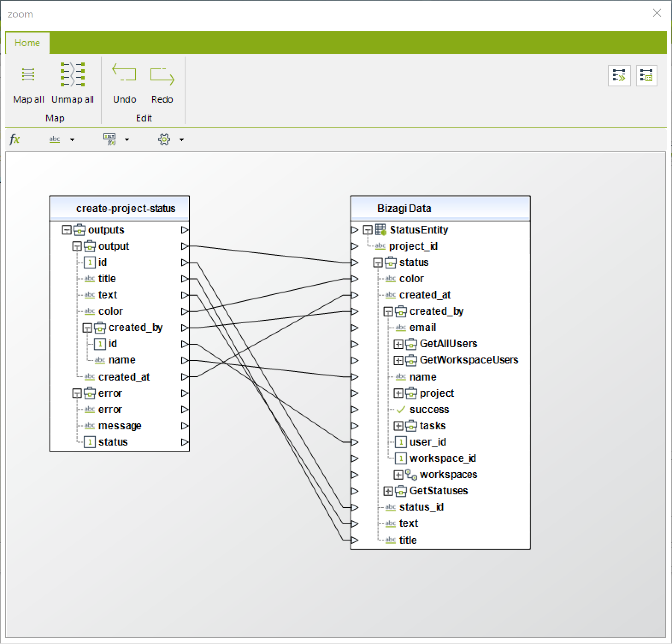This screenshot has width=672, height=644.
Task: Click the create-project-status panel header
Action: click(x=119, y=208)
